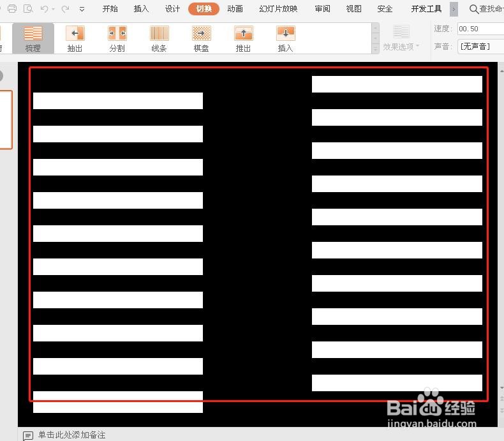Open the 设计 tab
The height and width of the screenshot is (441, 504).
coord(172,9)
